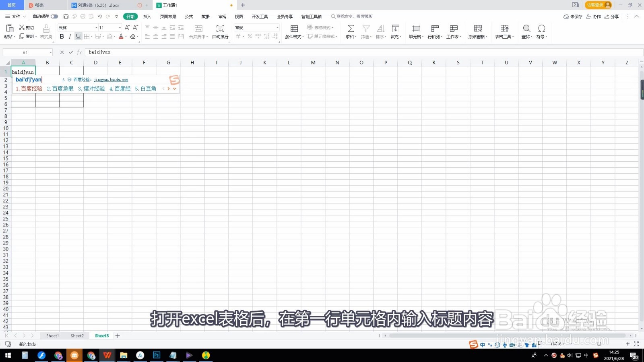The image size is (644, 362).
Task: Apply Bold formatting with B icon
Action: click(x=62, y=37)
